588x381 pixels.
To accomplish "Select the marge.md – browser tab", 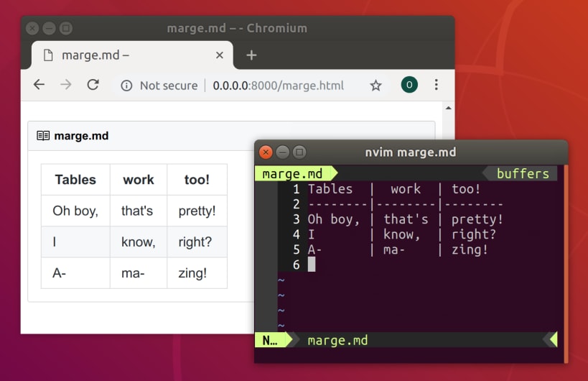I will point(131,55).
